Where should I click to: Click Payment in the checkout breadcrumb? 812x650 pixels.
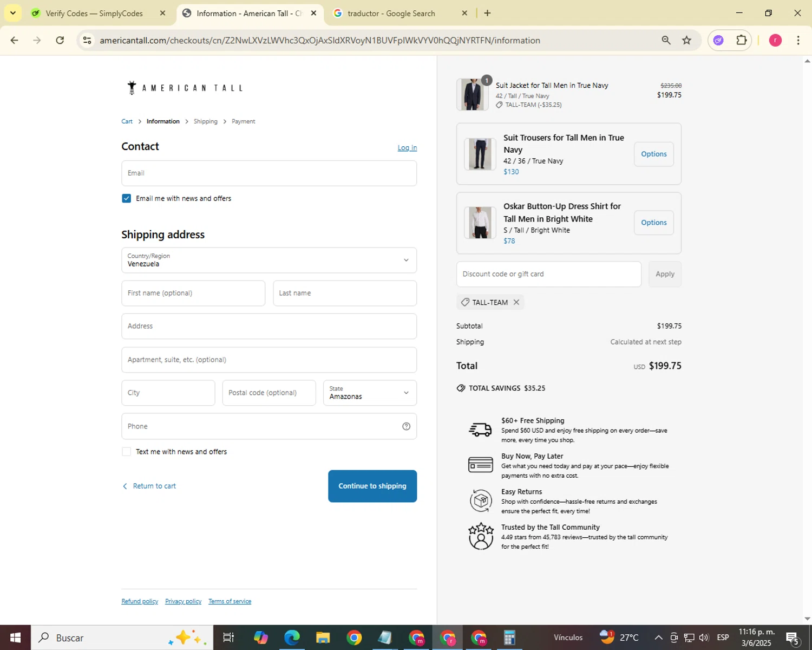(x=243, y=121)
